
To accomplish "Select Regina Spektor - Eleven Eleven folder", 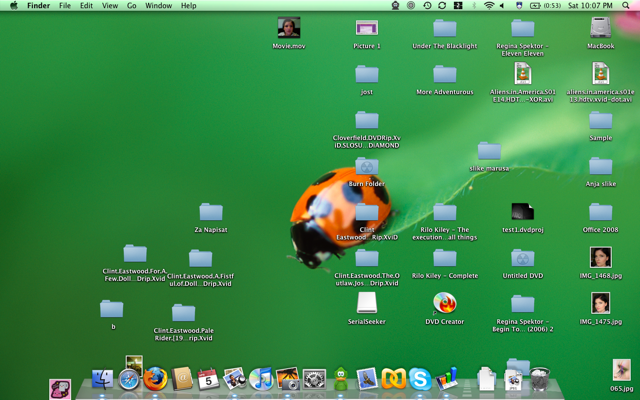I will pyautogui.click(x=522, y=28).
